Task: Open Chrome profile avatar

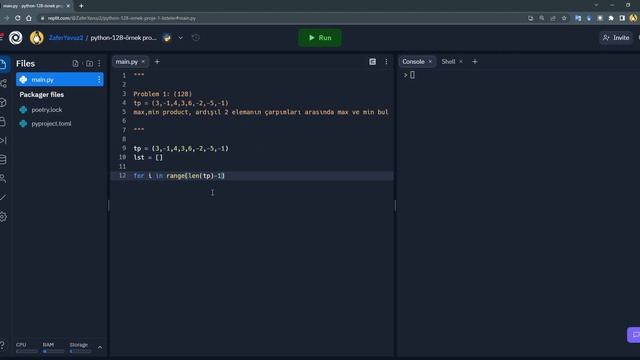Action: click(633, 18)
